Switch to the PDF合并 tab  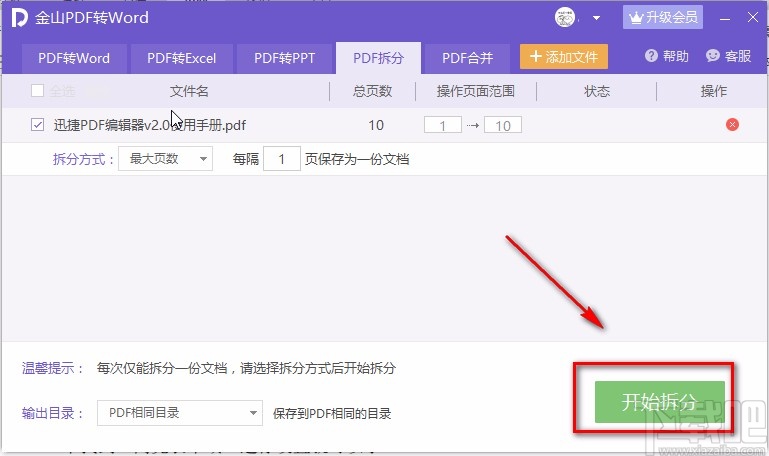(467, 58)
